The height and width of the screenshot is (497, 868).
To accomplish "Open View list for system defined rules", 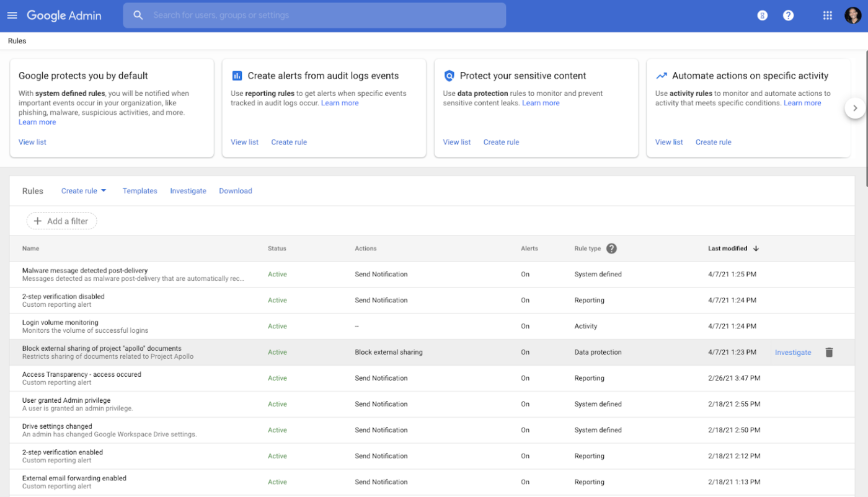I will [x=32, y=142].
